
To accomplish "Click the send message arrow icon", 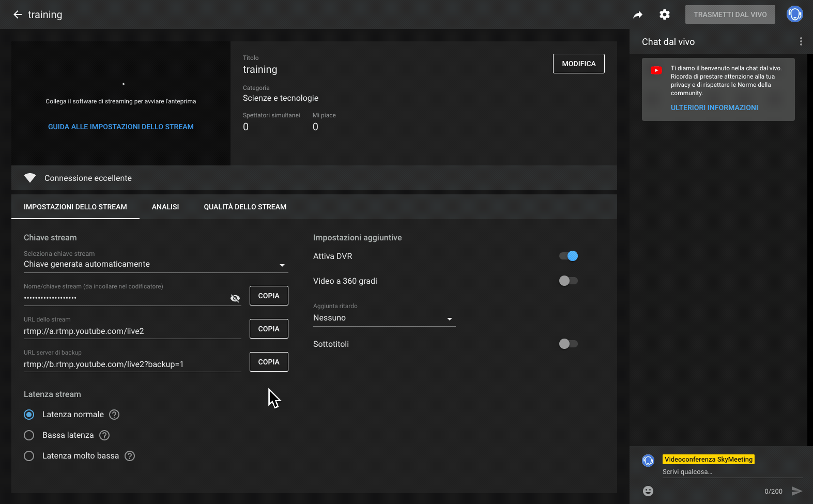I will (796, 491).
